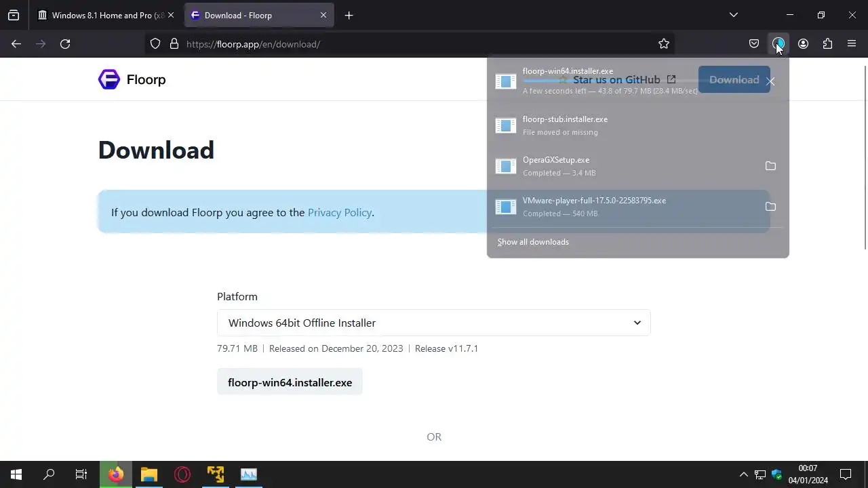Click the tracking protection shield icon
868x488 pixels.
click(155, 44)
